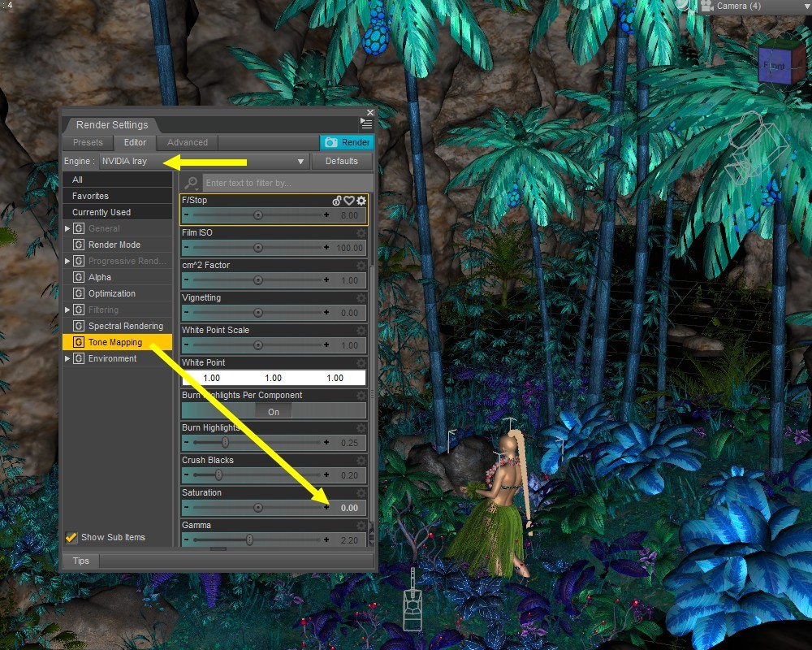Open the Tips tab at the bottom
This screenshot has height=650, width=812.
tap(80, 561)
